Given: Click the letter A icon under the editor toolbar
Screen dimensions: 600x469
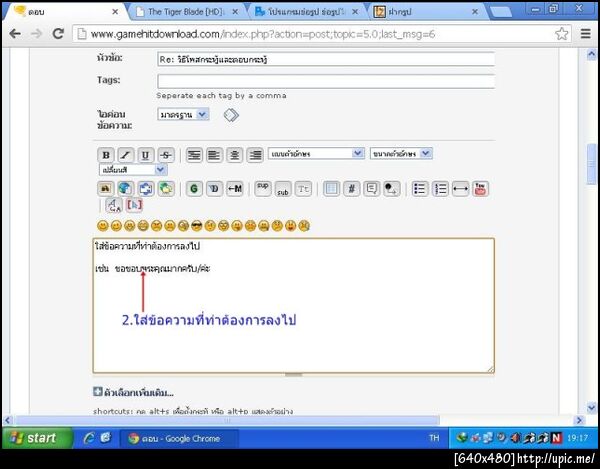Looking at the screenshot, I should 114,205.
